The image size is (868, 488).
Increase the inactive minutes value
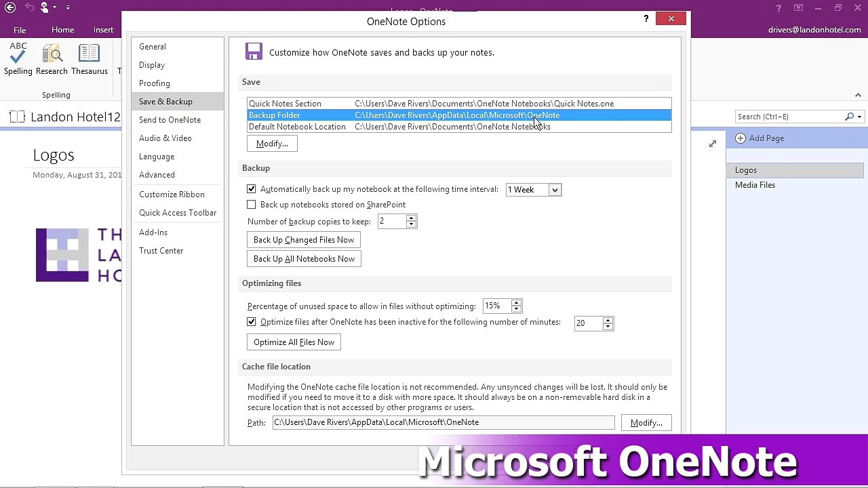(x=608, y=321)
